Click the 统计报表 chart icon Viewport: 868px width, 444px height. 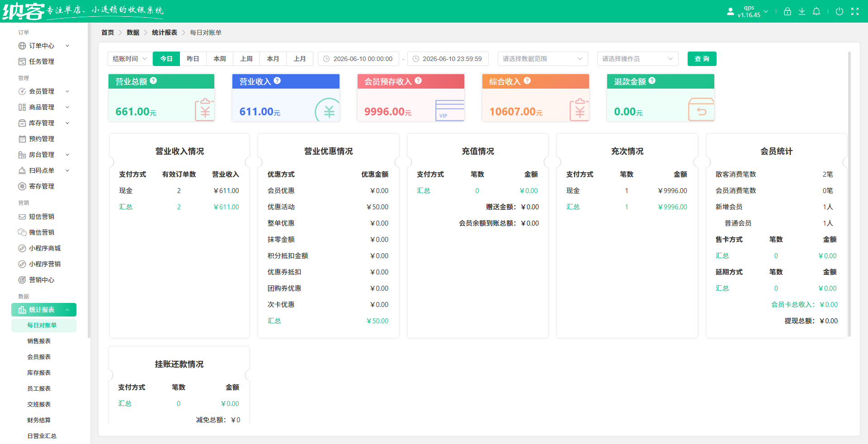(x=22, y=310)
